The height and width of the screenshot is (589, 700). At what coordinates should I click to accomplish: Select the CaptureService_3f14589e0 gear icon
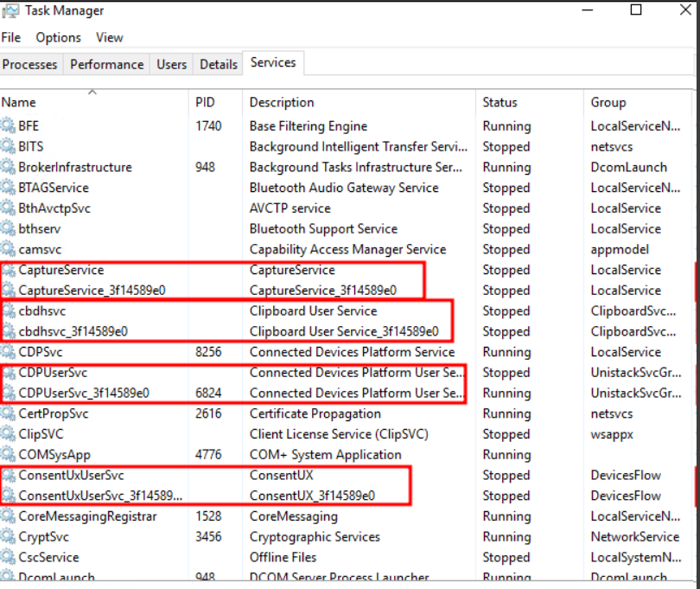point(8,290)
